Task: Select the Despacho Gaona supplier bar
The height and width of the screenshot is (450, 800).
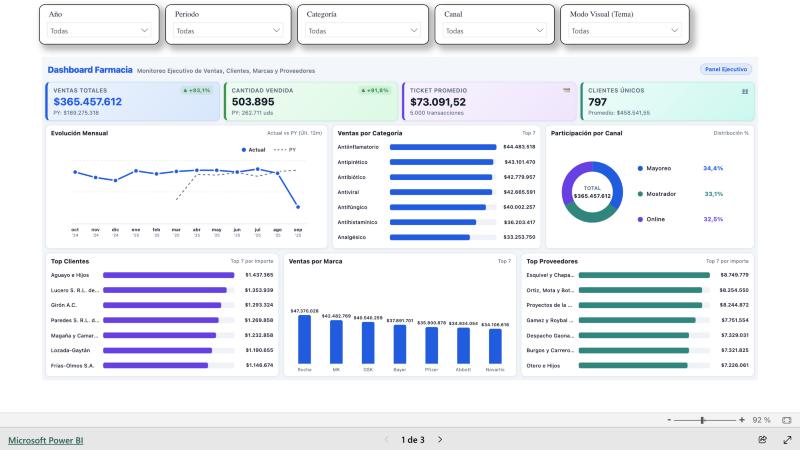Action: tap(634, 336)
